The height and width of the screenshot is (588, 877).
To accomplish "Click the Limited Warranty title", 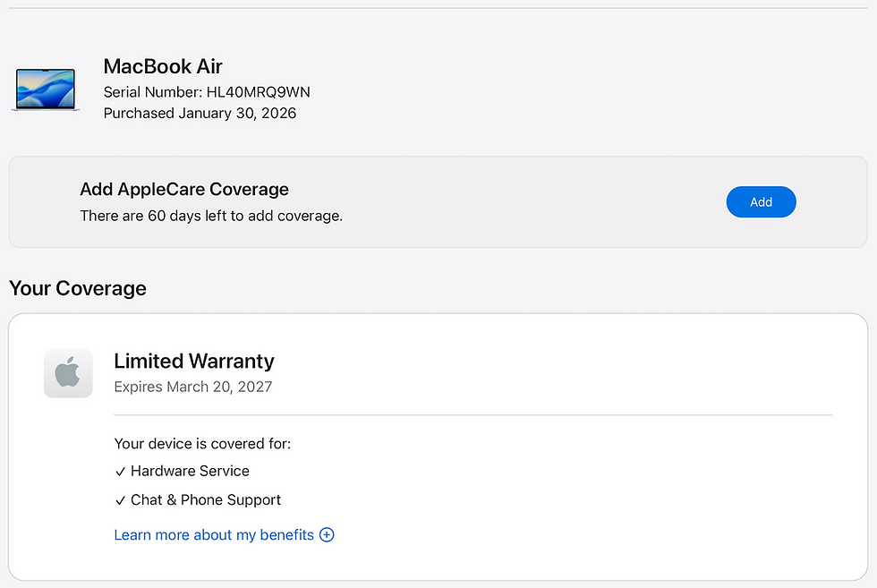I will point(194,362).
